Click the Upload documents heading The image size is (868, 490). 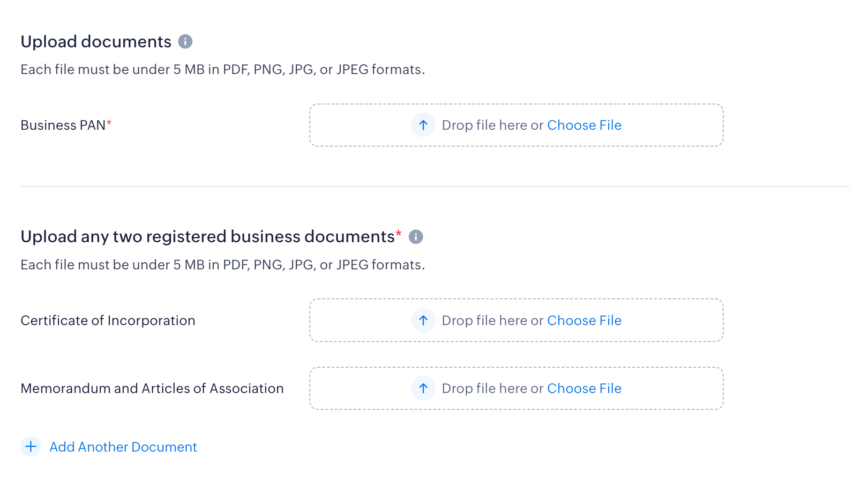[96, 42]
